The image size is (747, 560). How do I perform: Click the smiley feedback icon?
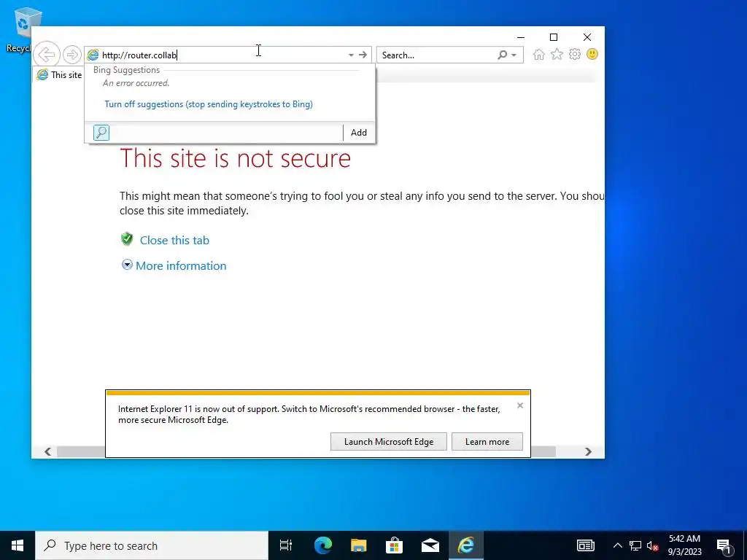click(x=592, y=54)
